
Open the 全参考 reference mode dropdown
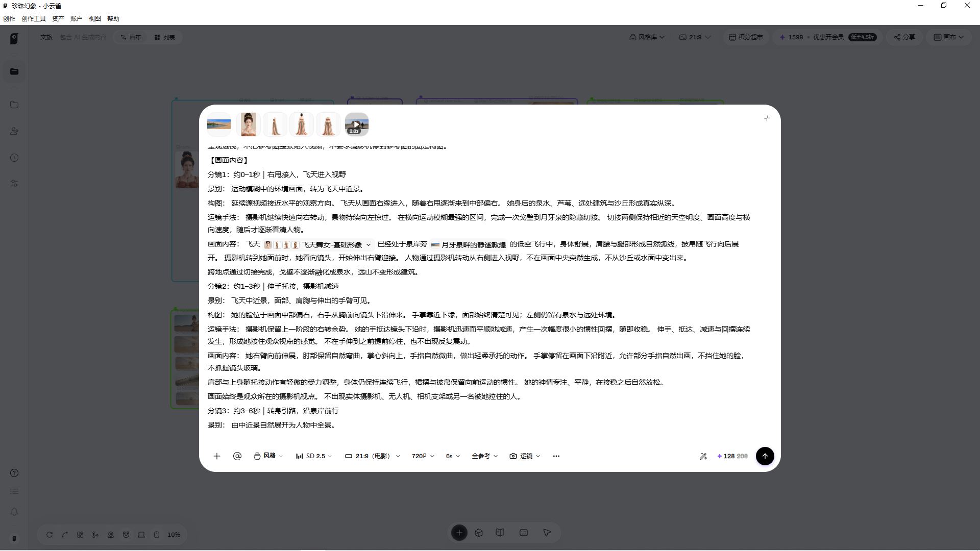coord(484,456)
